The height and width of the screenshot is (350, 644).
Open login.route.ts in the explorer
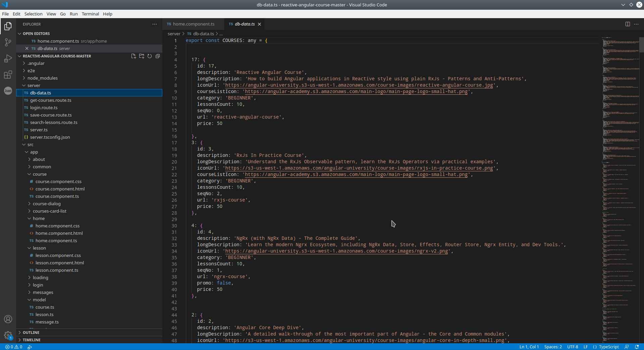coord(90,107)
